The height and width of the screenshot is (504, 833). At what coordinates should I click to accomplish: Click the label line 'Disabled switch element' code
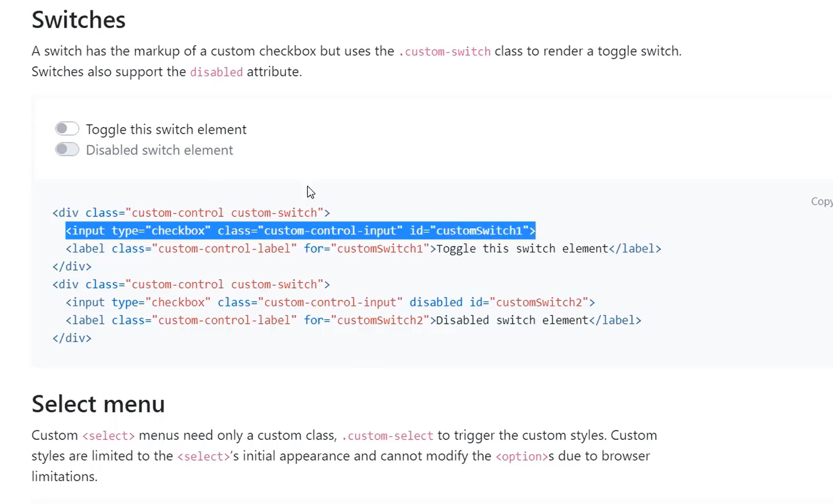pyautogui.click(x=354, y=320)
